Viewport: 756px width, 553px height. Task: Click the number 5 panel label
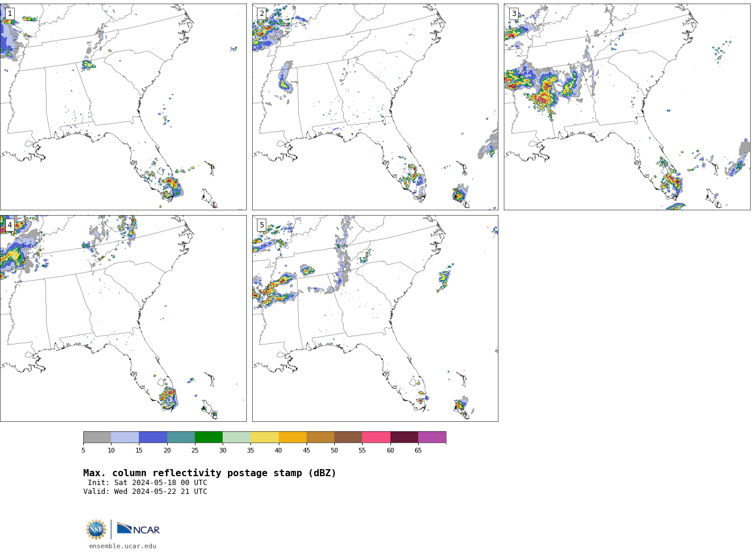click(262, 225)
